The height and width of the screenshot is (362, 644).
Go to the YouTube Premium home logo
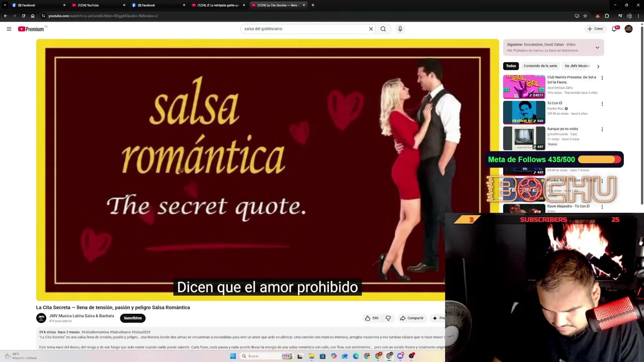coord(31,29)
